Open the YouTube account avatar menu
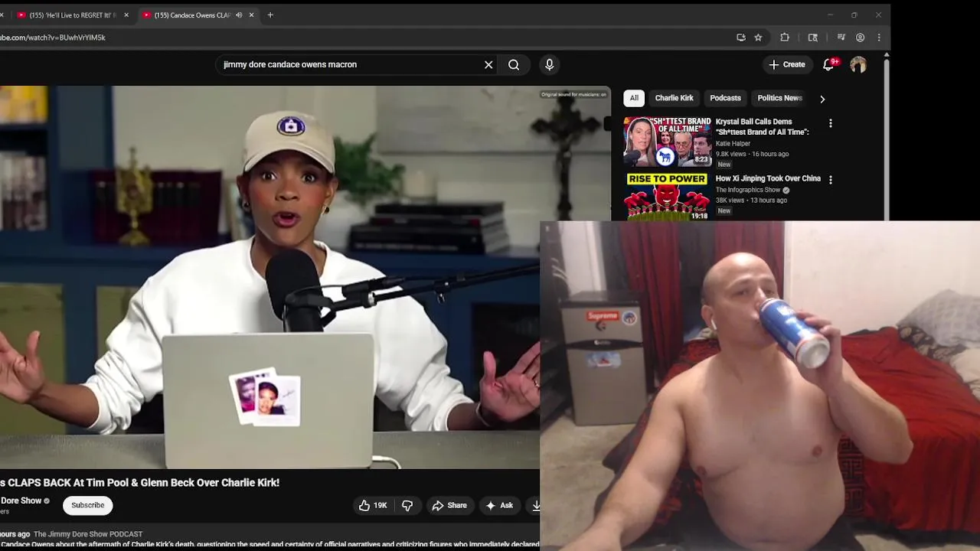The image size is (980, 551). click(x=857, y=65)
